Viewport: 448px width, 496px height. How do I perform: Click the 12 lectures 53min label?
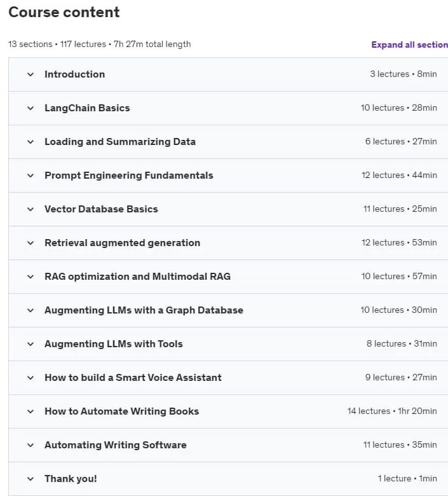(x=399, y=243)
